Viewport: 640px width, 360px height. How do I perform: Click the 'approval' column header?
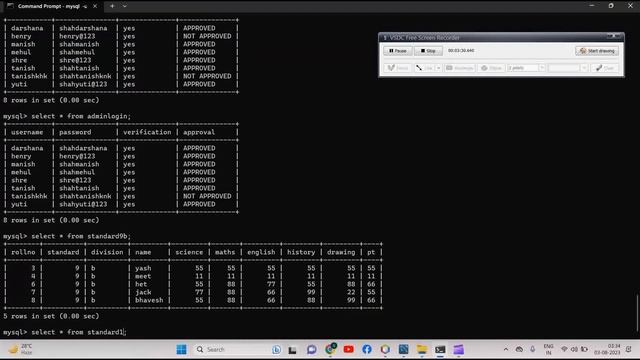(199, 132)
